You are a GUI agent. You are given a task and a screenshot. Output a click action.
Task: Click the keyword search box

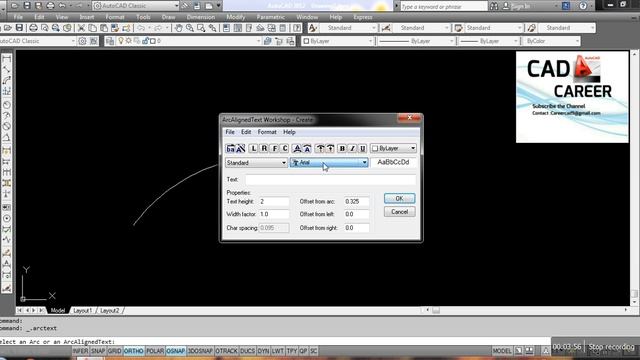pyautogui.click(x=443, y=6)
